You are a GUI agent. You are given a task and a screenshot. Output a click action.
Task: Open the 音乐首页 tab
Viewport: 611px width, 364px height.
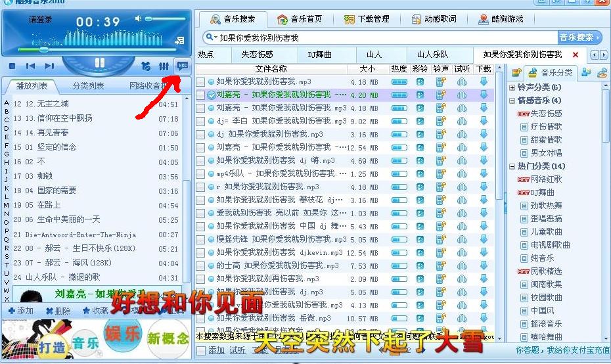300,18
